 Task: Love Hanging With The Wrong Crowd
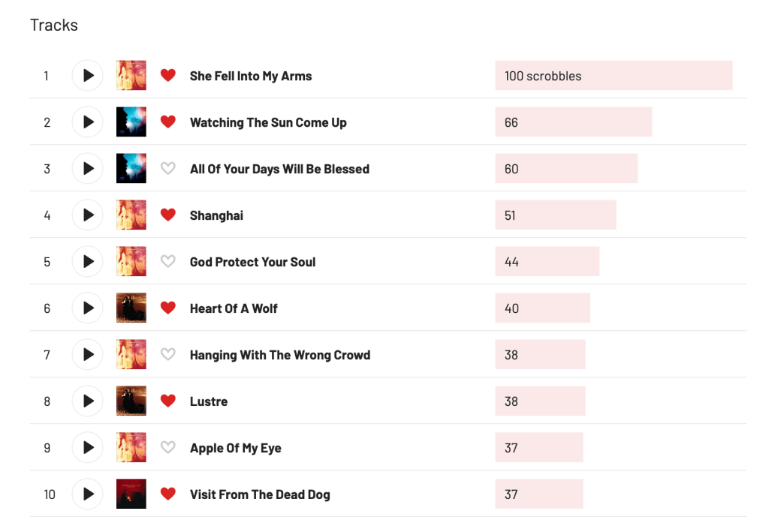pyautogui.click(x=168, y=355)
